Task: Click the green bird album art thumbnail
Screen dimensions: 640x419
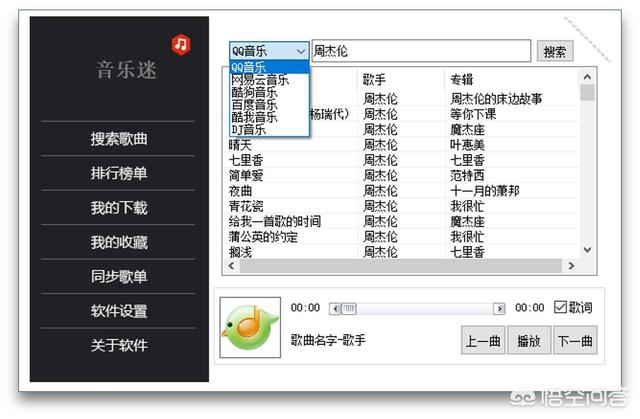Action: [x=250, y=327]
